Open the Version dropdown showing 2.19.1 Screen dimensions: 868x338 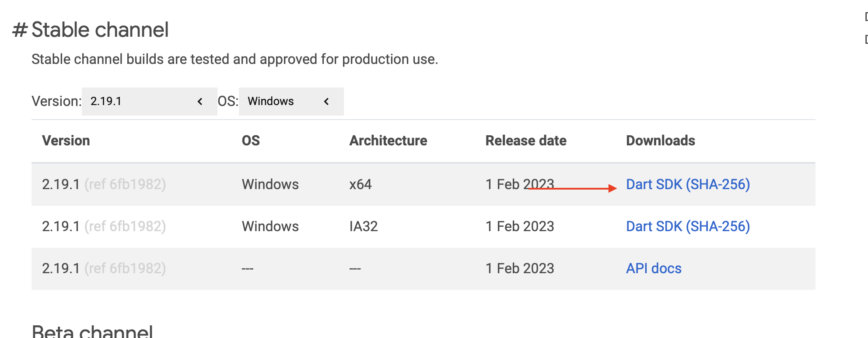(149, 101)
